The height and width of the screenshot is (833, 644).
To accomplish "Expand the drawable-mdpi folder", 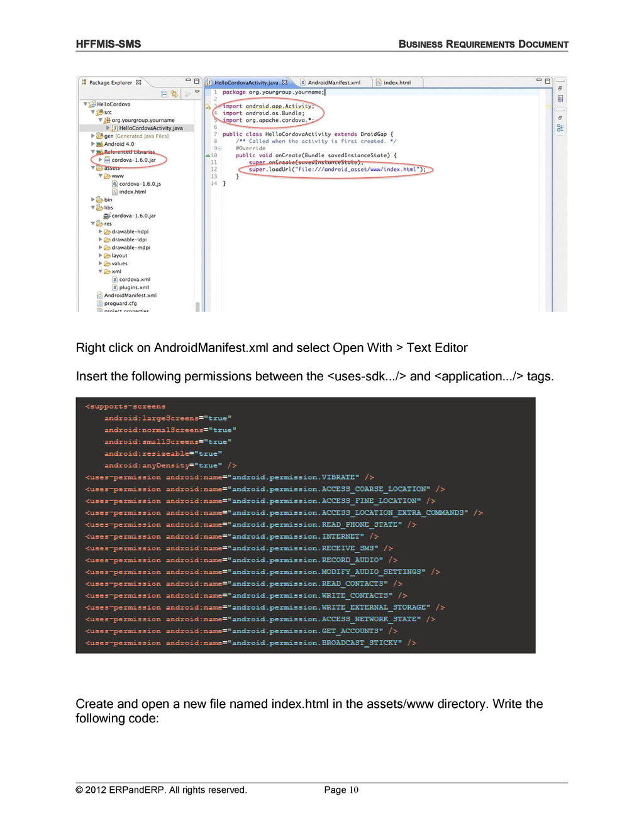I will pyautogui.click(x=101, y=248).
